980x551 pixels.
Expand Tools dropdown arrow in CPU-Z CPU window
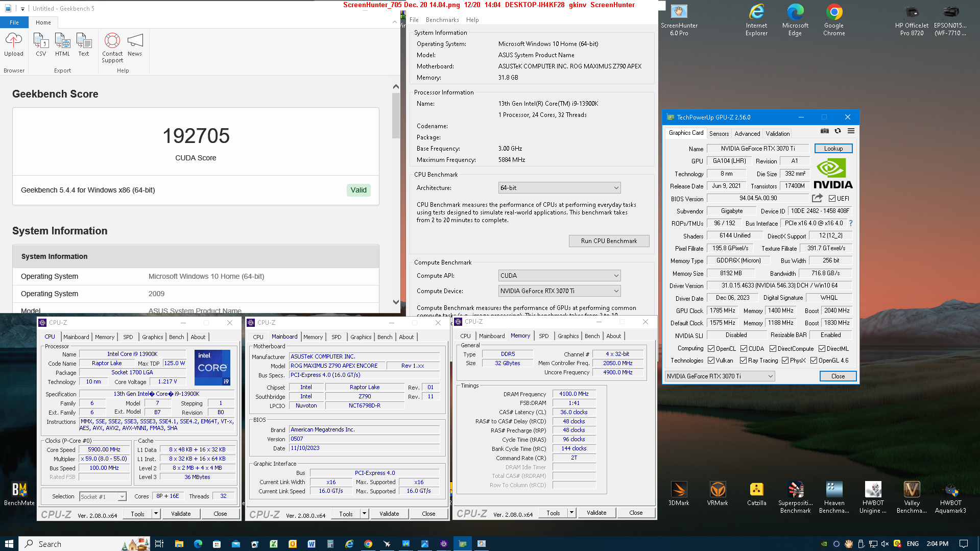[x=156, y=514]
